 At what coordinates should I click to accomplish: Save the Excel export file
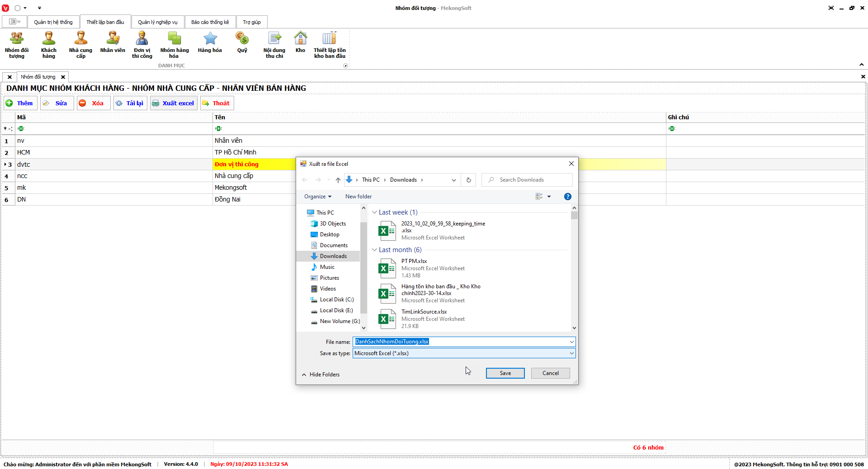tap(505, 373)
